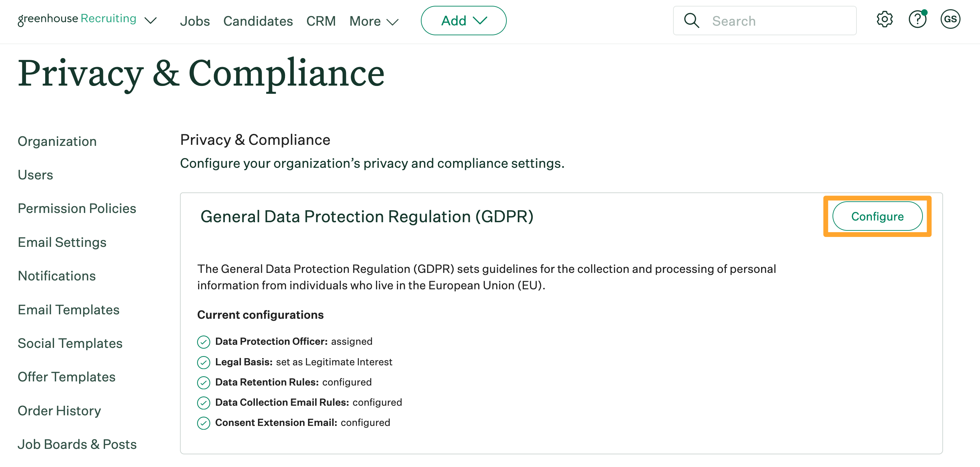Open the Candidates navigation item
The height and width of the screenshot is (467, 980).
tap(258, 21)
